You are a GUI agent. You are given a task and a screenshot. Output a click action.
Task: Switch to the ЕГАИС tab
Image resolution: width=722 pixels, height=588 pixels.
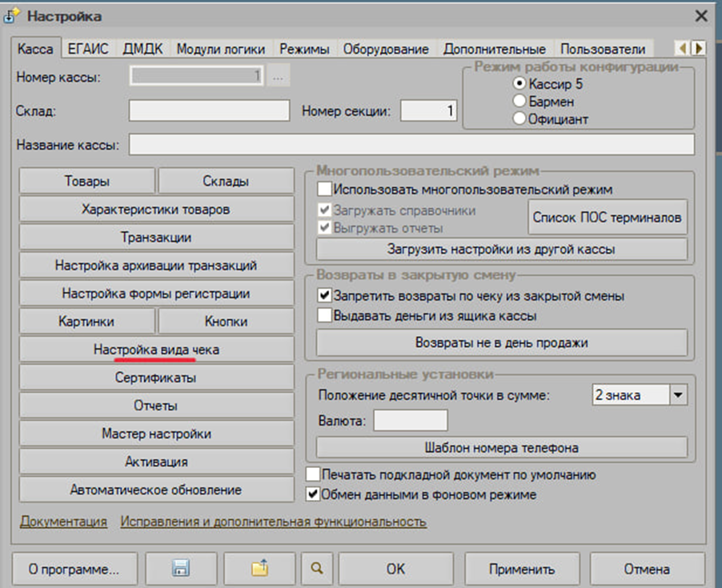88,49
